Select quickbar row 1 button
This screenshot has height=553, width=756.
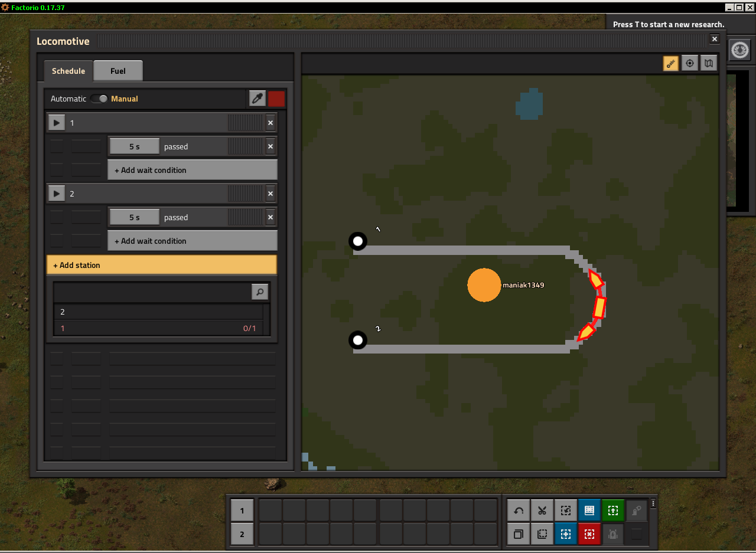(x=242, y=511)
